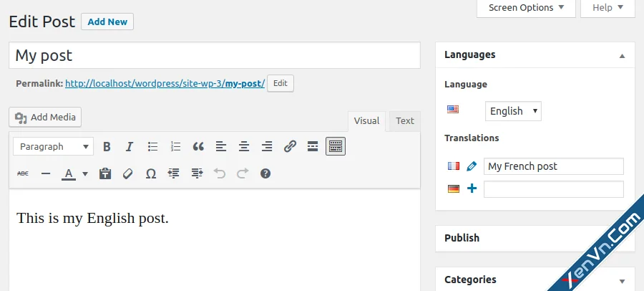644x291 pixels.
Task: Insert Read More tag
Action: pos(313,146)
